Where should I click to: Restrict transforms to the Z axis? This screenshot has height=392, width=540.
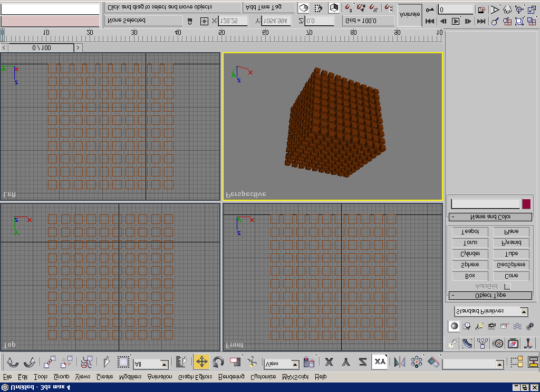[363, 362]
